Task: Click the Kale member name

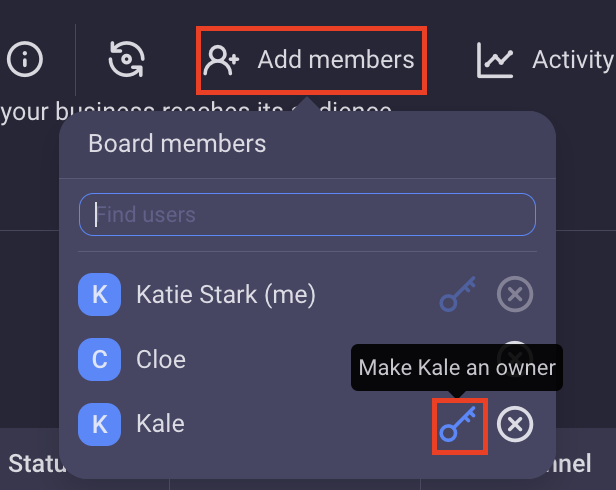Action: 160,424
